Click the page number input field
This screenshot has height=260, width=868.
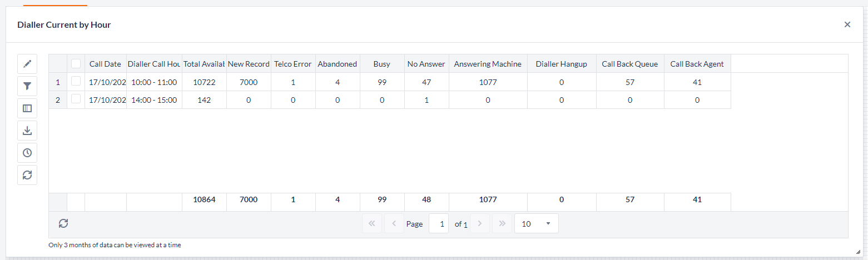coord(439,223)
